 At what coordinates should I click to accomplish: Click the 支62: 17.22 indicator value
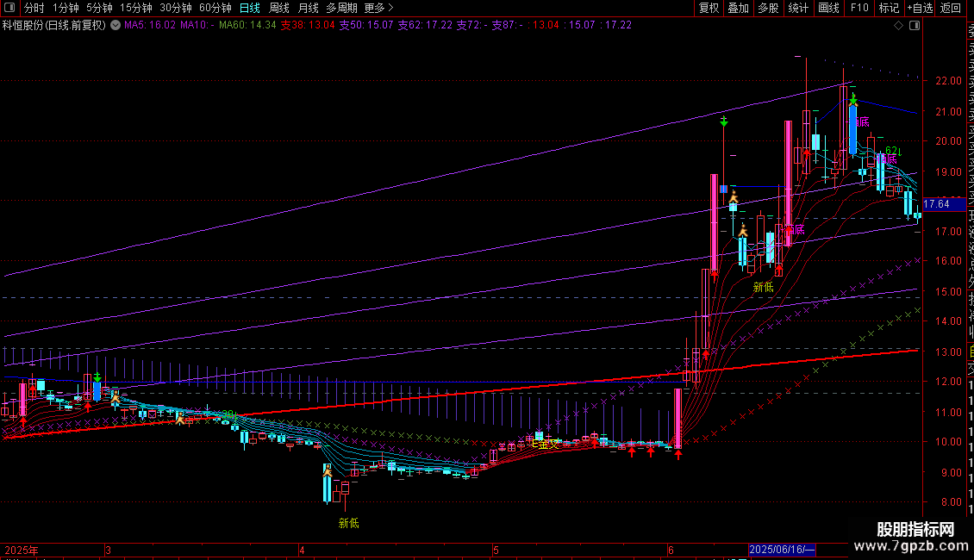425,25
